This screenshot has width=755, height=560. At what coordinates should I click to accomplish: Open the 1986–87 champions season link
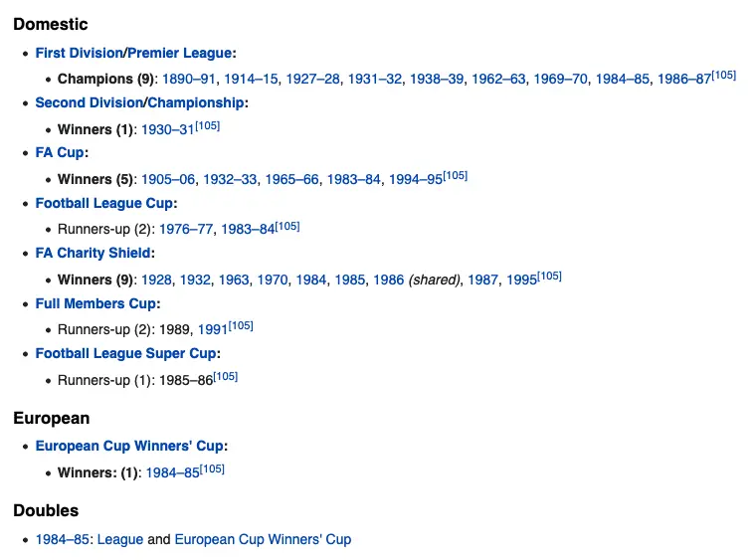coord(683,79)
